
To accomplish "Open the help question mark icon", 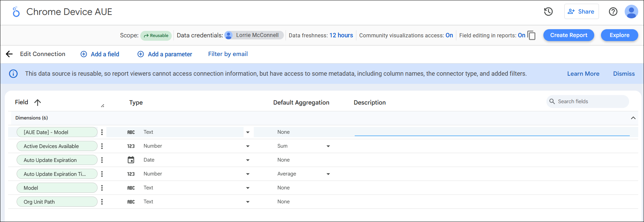I will pos(613,12).
